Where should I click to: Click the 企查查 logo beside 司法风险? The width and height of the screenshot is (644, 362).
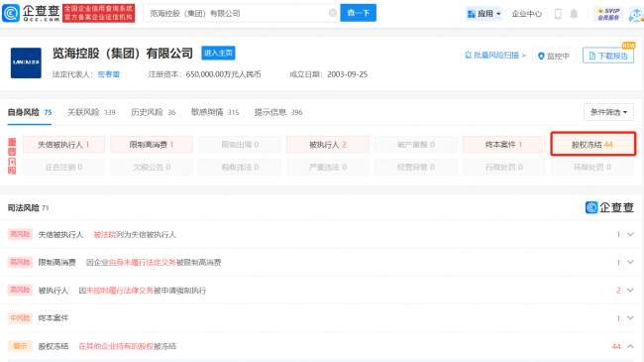609,207
